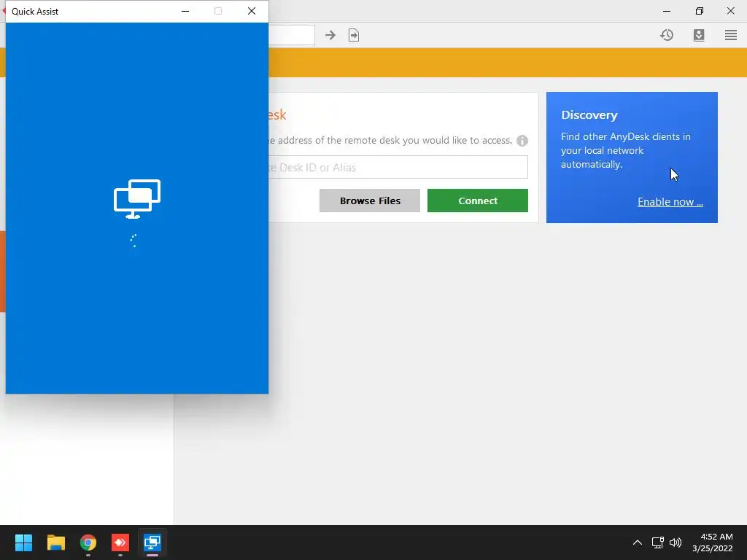Minimize the AnyDesk window
This screenshot has height=560, width=747.
pyautogui.click(x=667, y=11)
